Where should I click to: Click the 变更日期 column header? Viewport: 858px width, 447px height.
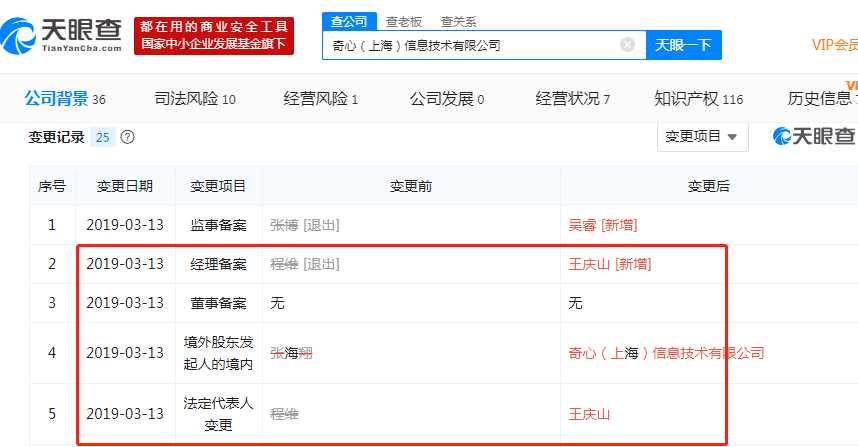click(x=125, y=187)
